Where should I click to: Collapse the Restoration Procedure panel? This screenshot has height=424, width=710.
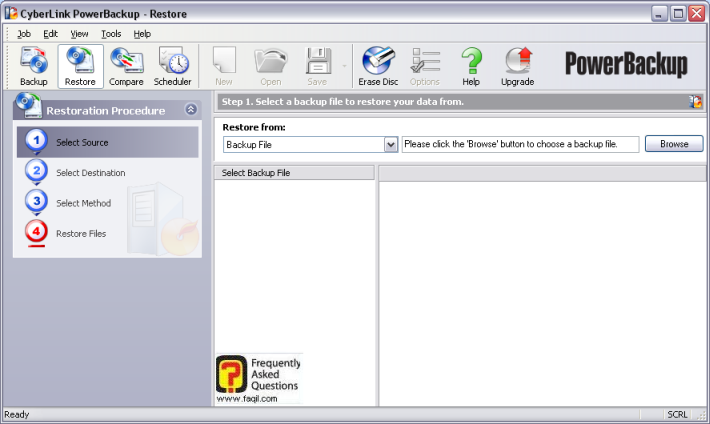tap(191, 110)
